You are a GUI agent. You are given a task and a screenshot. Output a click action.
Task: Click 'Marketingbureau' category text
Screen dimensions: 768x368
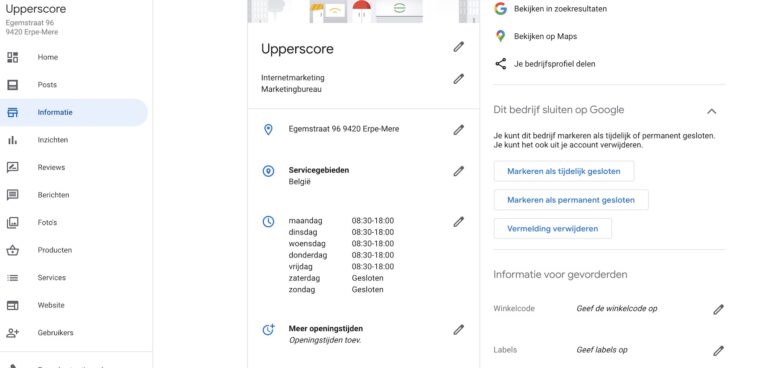291,90
